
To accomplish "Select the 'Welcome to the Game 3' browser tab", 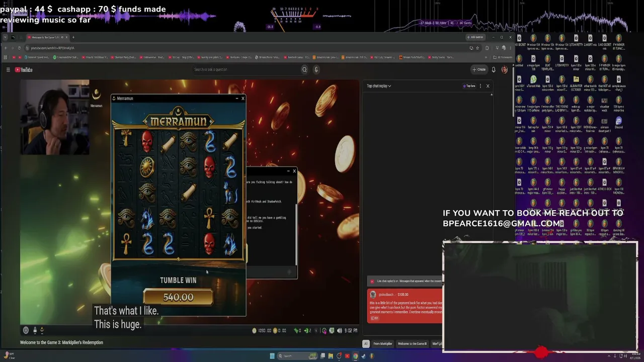I will tap(47, 37).
